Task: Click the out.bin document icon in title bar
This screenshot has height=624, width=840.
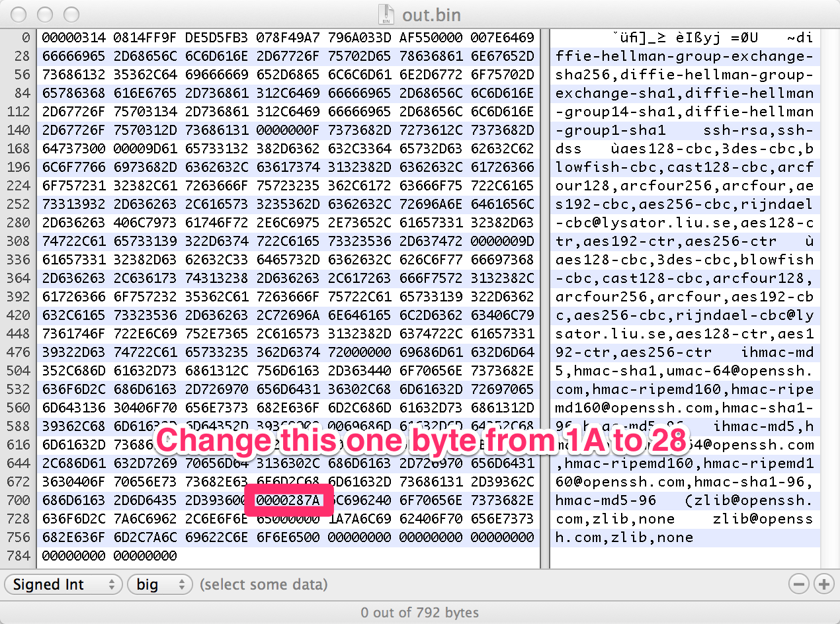Action: (385, 15)
